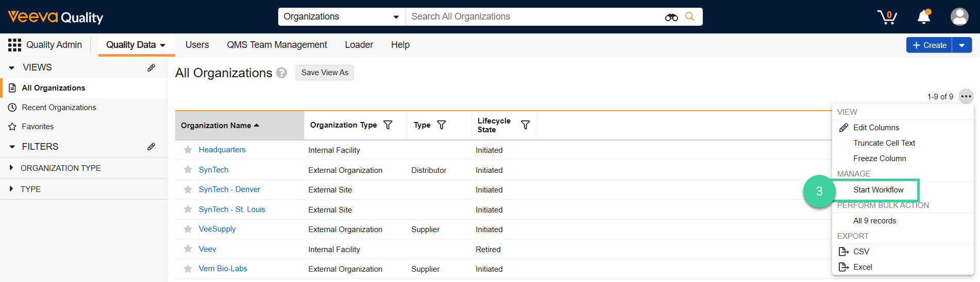
Task: Expand the ORGANIZATION TYPE filter section
Action: click(11, 168)
